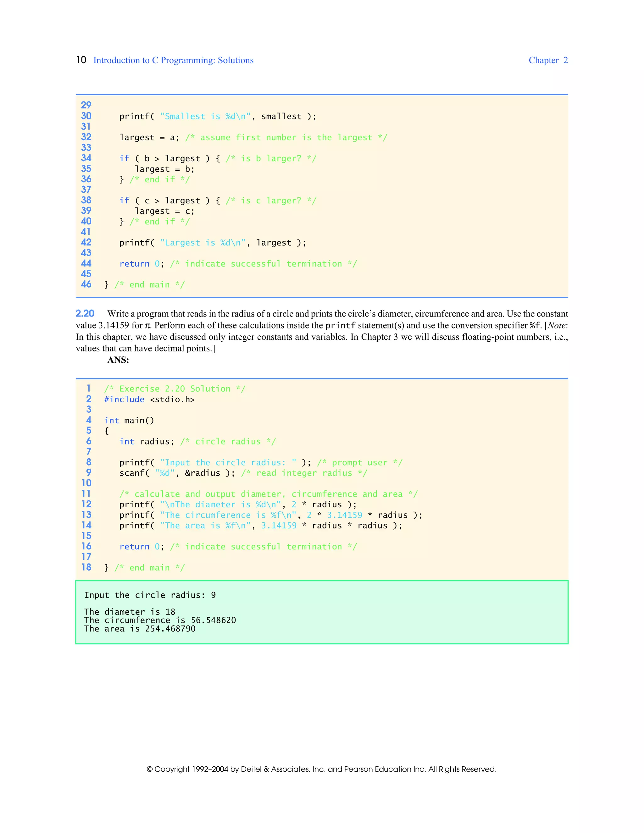
Task: Click output 'The circumference is 56.548620'
Action: 160,620
